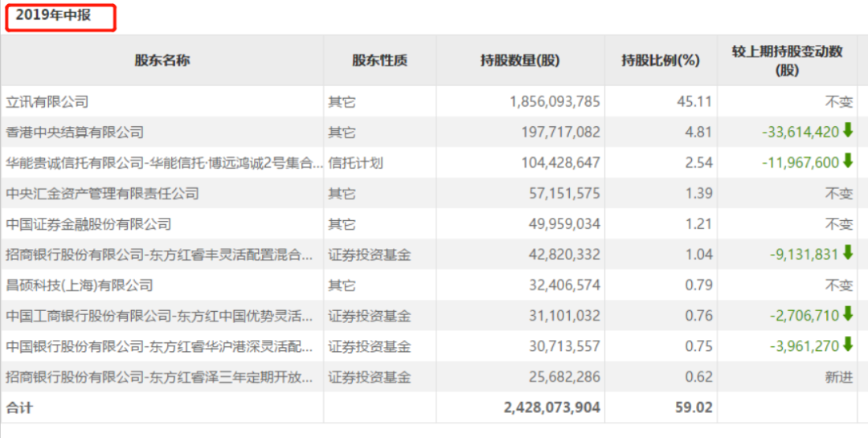Click green down arrow beside -9,131,831

848,254
